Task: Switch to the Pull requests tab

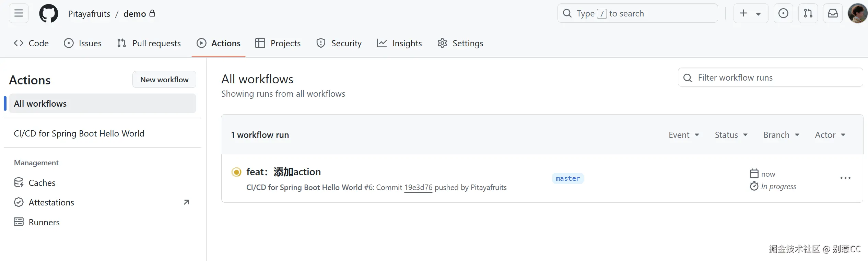Action: 149,43
